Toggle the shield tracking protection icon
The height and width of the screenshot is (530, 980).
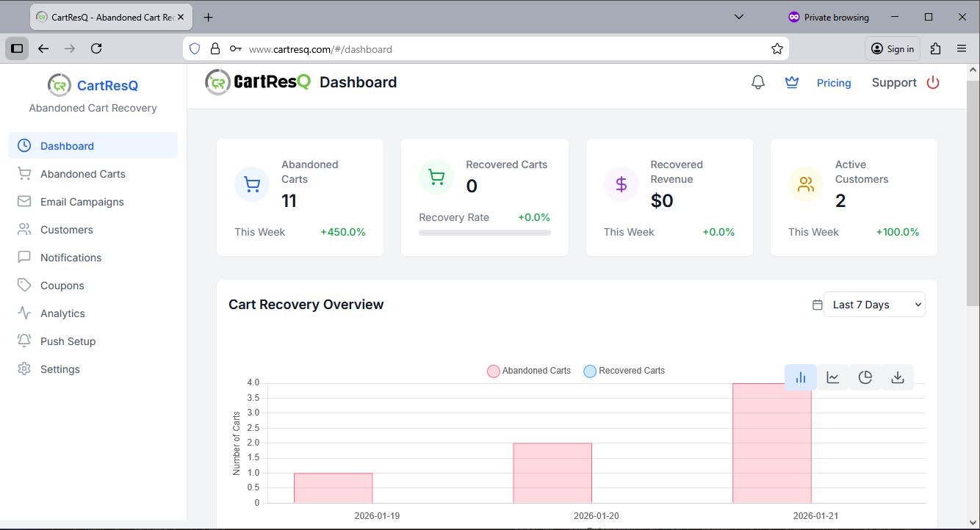pyautogui.click(x=193, y=48)
